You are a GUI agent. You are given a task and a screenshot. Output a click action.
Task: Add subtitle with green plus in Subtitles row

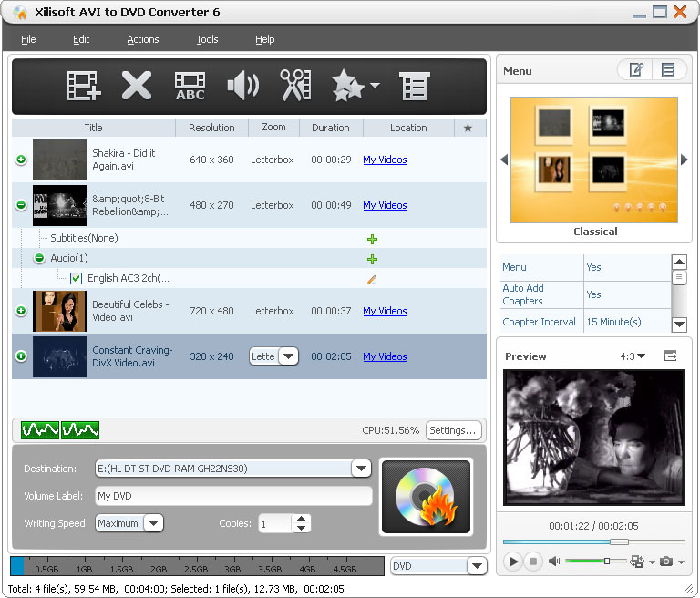point(372,239)
